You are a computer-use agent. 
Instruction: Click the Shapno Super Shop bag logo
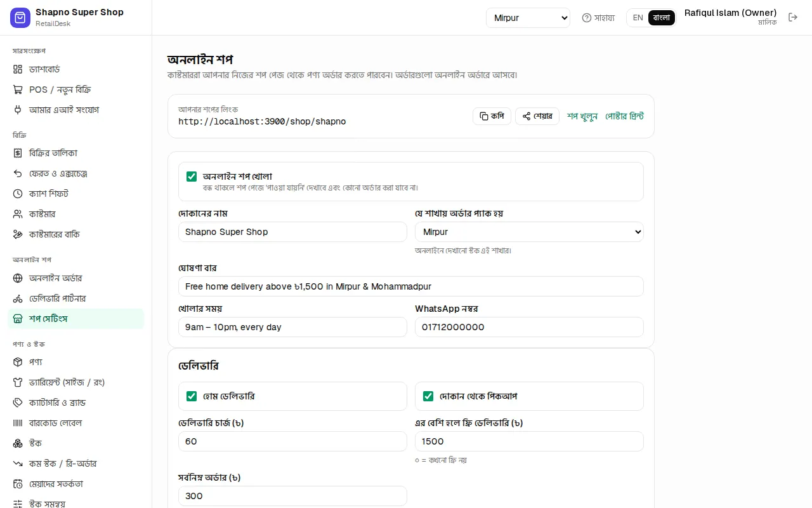[x=20, y=18]
